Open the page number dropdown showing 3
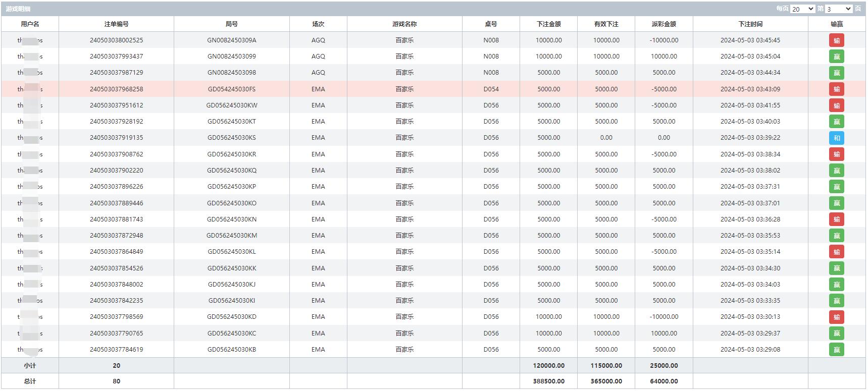The height and width of the screenshot is (391, 868). (839, 9)
